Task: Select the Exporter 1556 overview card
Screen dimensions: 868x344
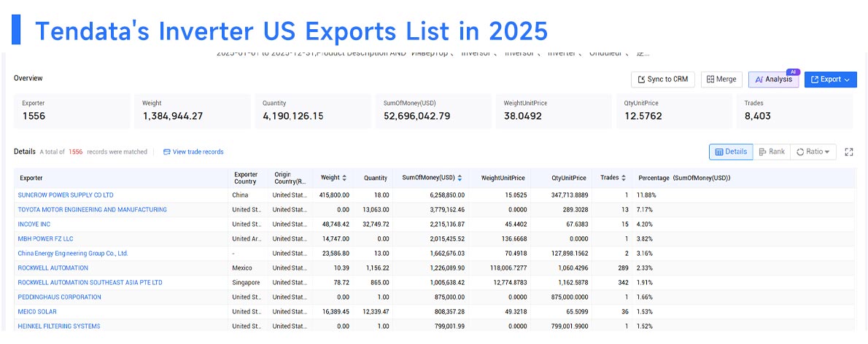Action: pos(72,112)
